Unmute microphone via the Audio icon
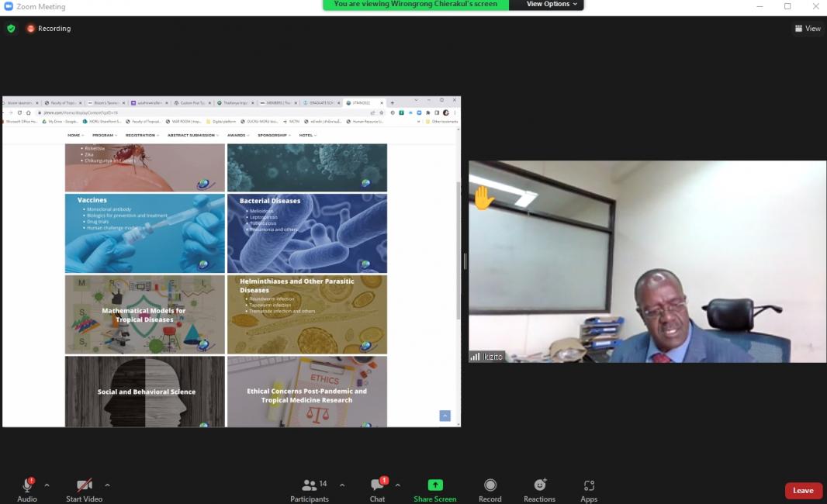The image size is (827, 504). 27,485
